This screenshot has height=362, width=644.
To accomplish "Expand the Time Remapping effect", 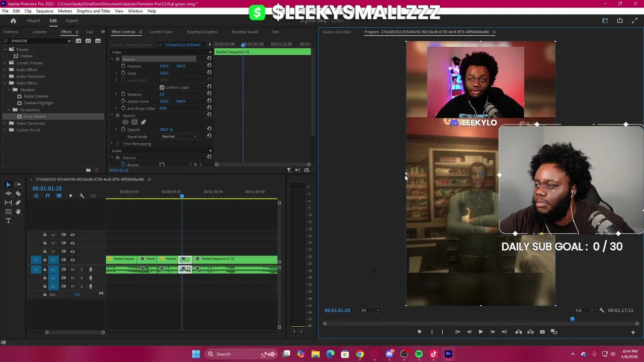I will (x=112, y=144).
